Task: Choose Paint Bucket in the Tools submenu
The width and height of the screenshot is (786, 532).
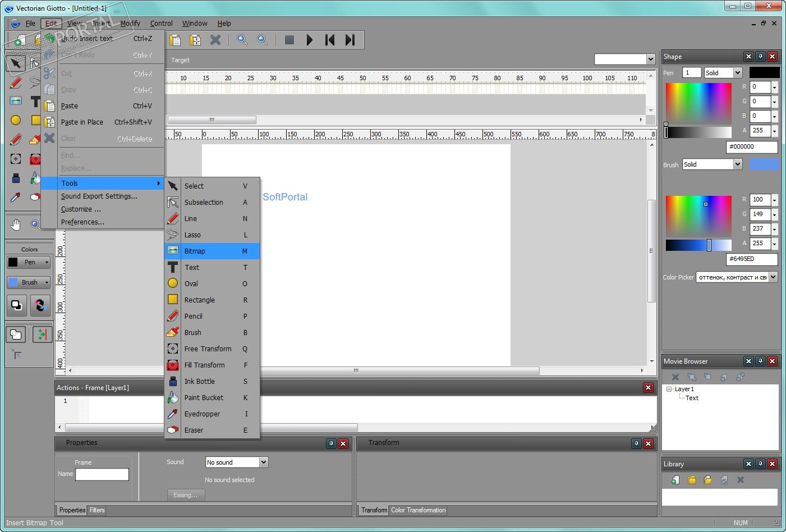Action: click(x=212, y=398)
